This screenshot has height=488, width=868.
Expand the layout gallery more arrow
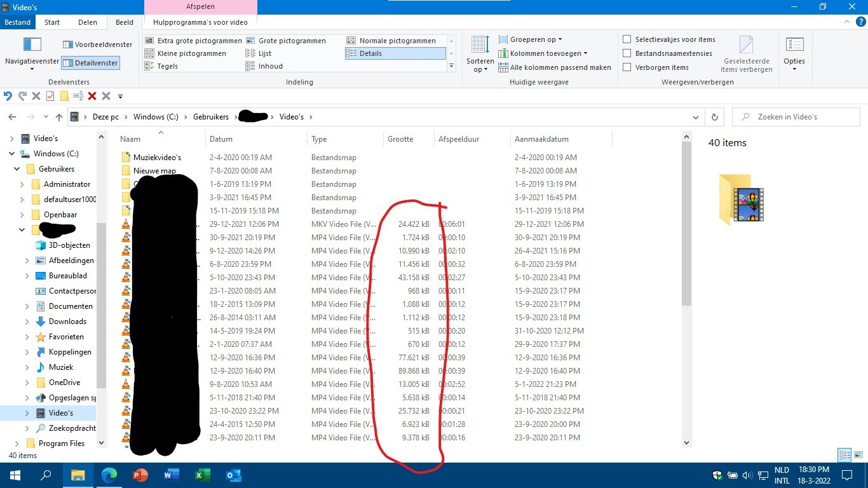point(452,66)
